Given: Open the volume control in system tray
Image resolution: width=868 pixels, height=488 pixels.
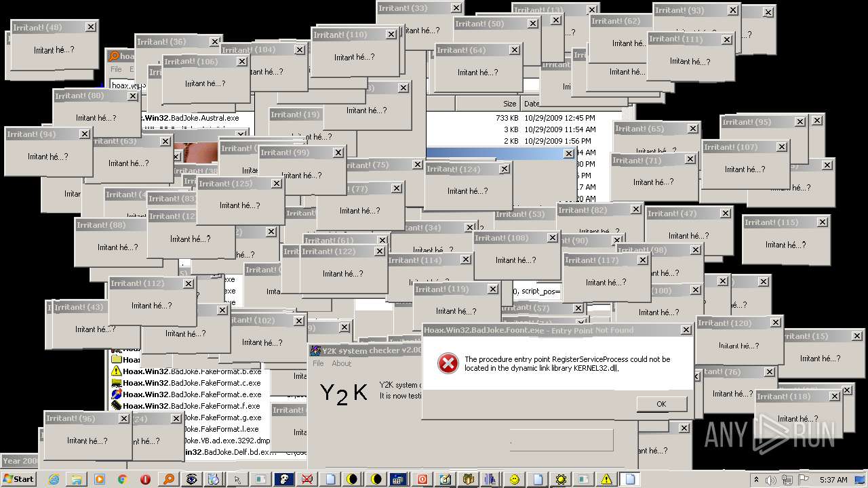Looking at the screenshot, I should (x=770, y=480).
